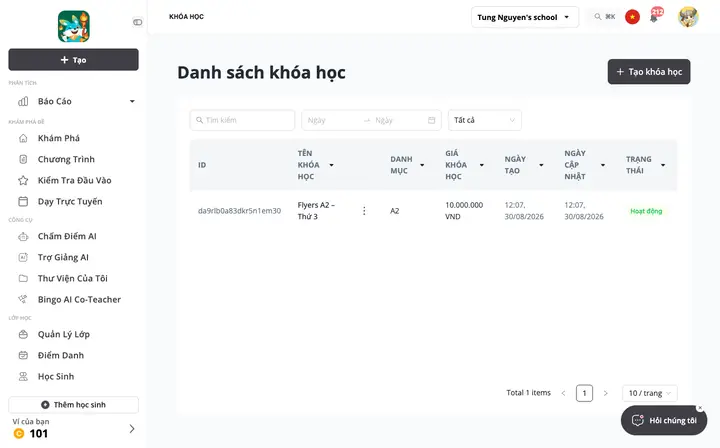Click the end Ngày date field
The height and width of the screenshot is (448, 720).
click(397, 120)
